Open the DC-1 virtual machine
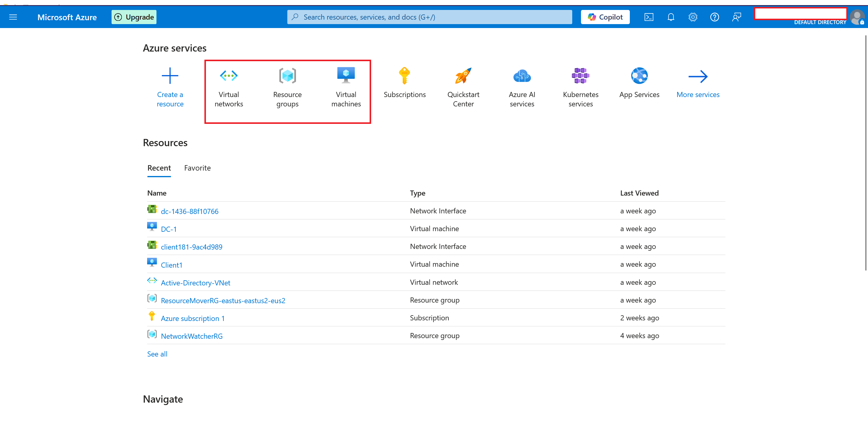The height and width of the screenshot is (421, 868). [169, 229]
